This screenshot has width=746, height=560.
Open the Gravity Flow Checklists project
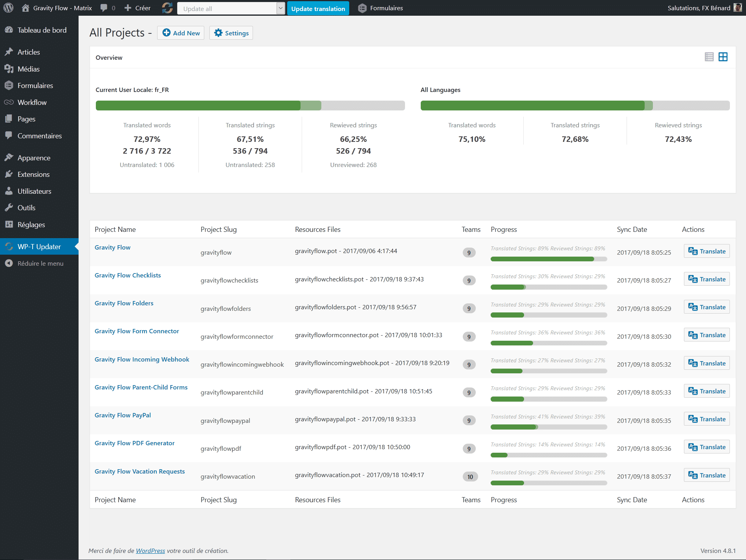128,275
